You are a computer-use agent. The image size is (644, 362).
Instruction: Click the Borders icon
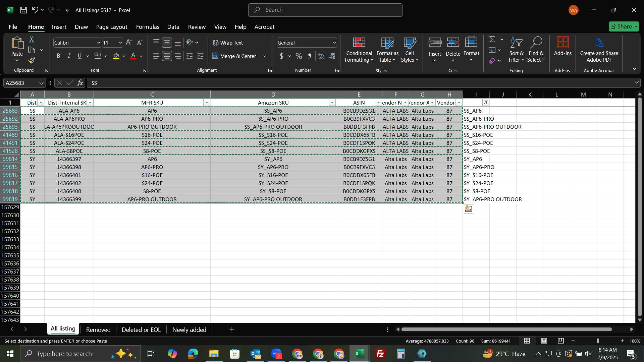click(x=98, y=56)
